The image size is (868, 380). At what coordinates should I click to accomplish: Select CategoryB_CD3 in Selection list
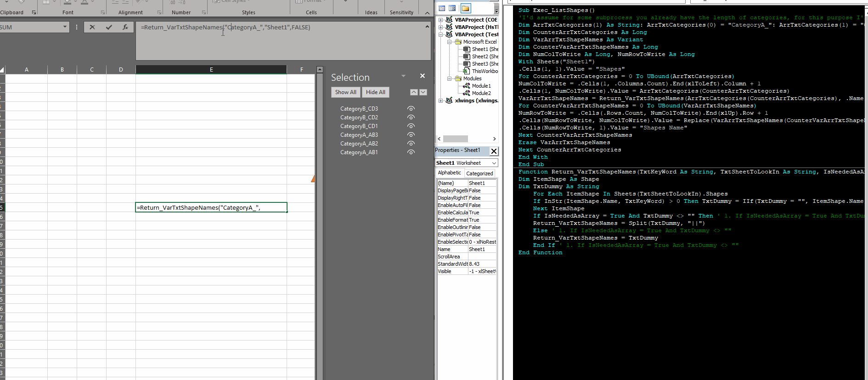point(359,109)
